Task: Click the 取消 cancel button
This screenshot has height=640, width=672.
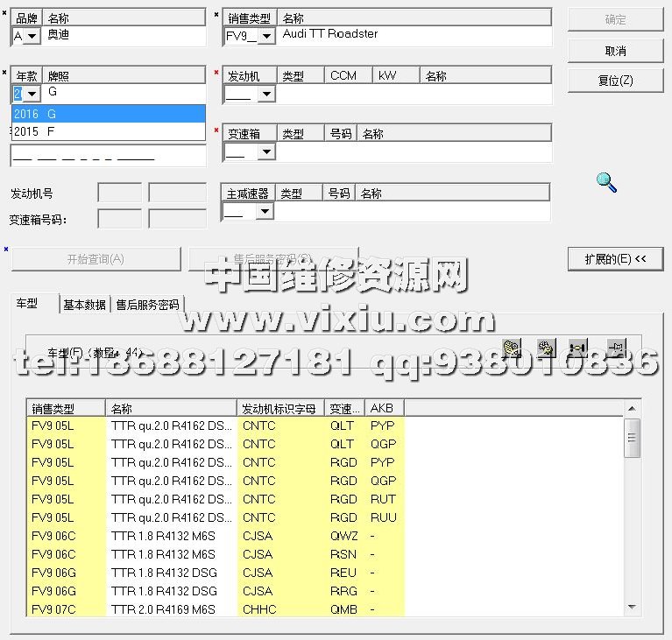Action: point(615,51)
